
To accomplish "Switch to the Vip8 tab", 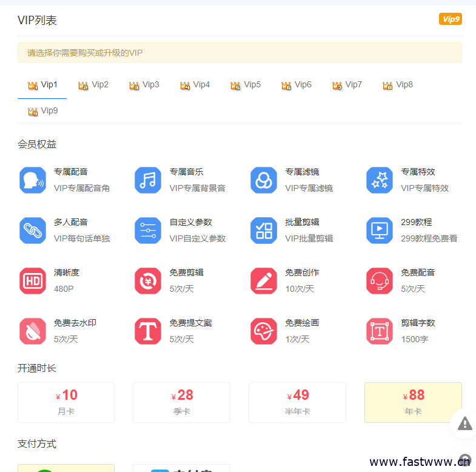I will (x=398, y=85).
